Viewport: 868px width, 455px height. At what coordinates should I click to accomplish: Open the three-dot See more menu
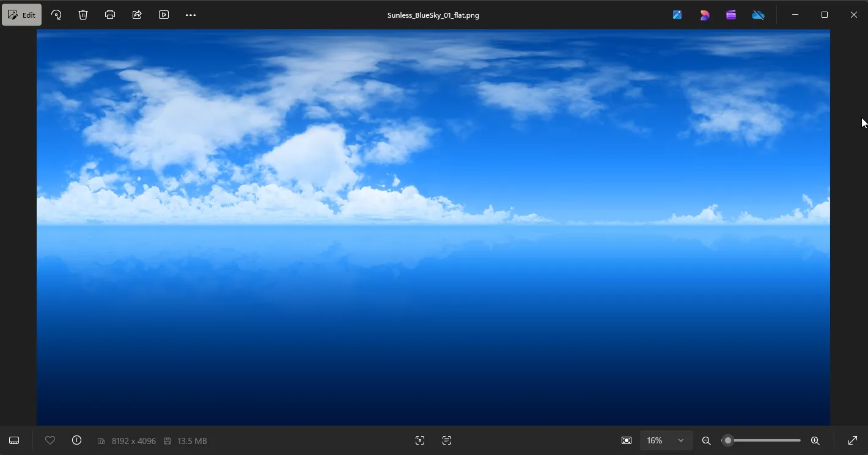coord(191,15)
